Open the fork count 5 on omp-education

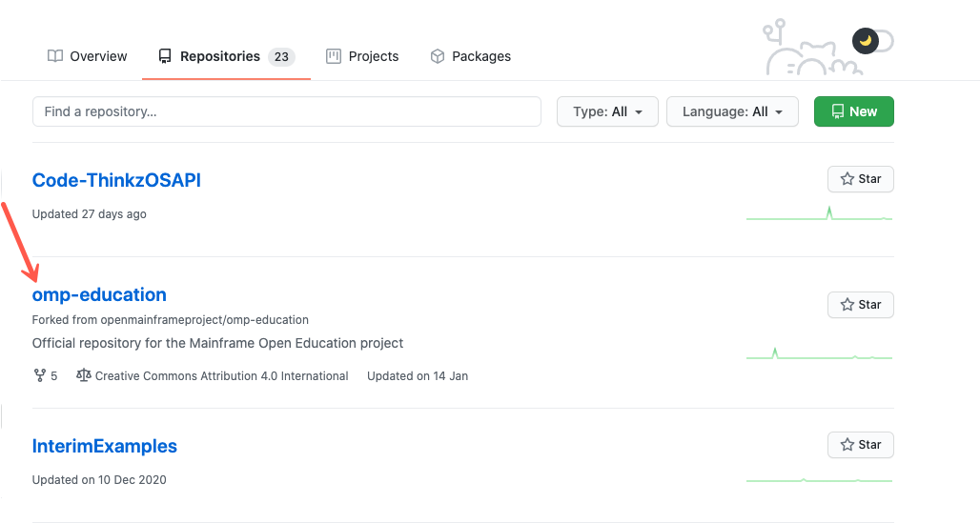(x=46, y=375)
